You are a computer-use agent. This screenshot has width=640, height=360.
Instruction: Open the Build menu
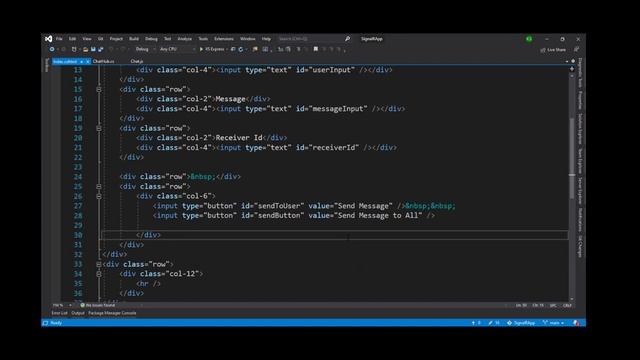pos(134,39)
